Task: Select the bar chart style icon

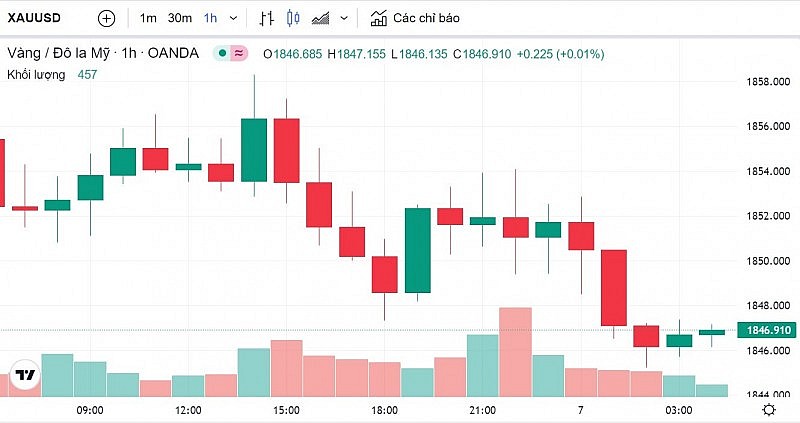Action: pos(266,18)
